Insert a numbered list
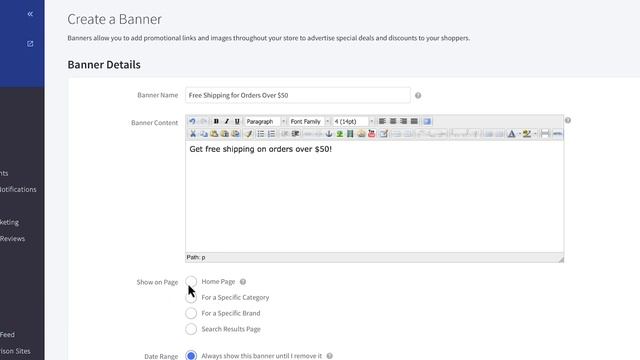Image resolution: width=640 pixels, height=360 pixels. tap(271, 133)
